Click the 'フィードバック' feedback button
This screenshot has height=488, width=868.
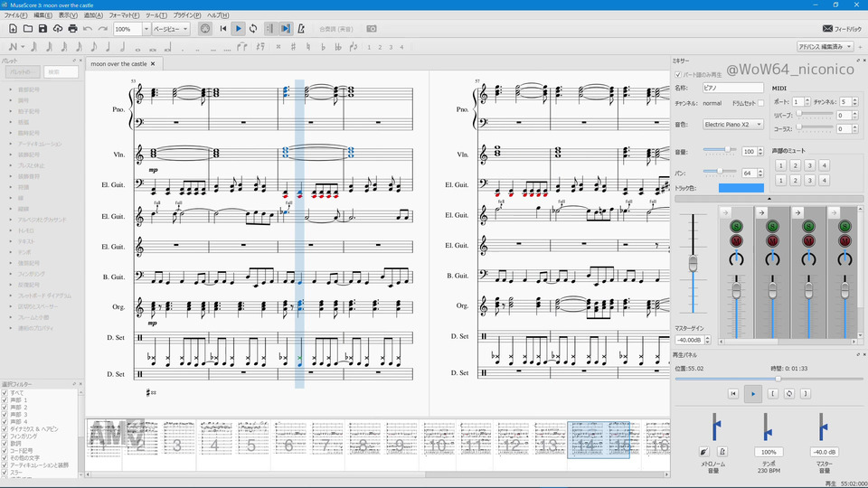point(842,29)
